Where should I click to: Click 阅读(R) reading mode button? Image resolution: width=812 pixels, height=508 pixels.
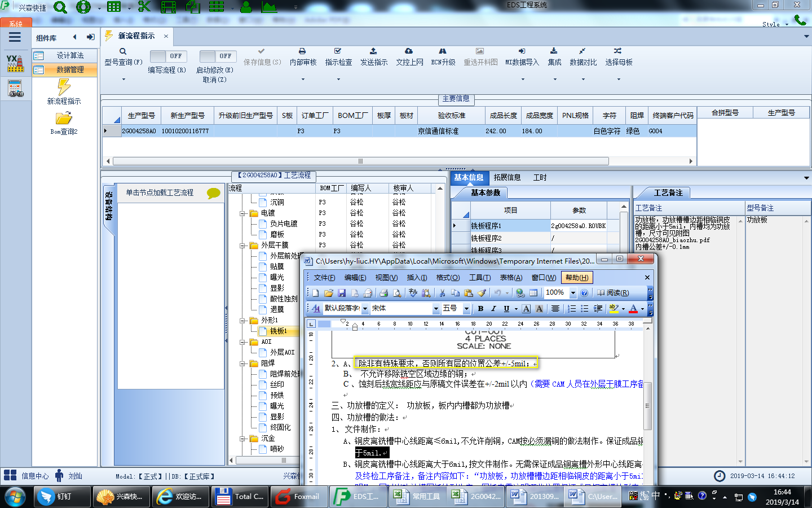[x=613, y=293]
